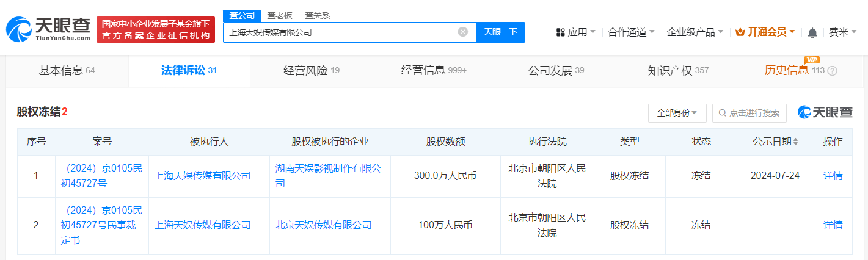The height and width of the screenshot is (260, 868).
Task: Open 北京天娱传媒有限公司 link
Action: point(323,225)
